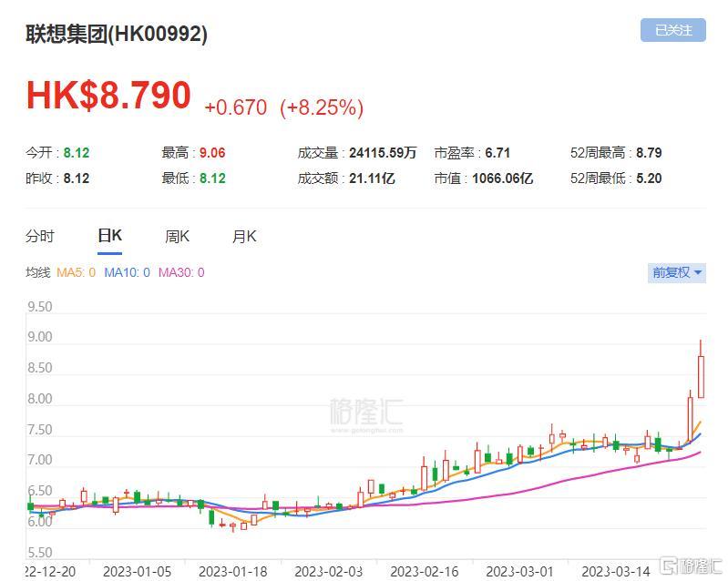Click the 2023-03-01 date axis label

(520, 571)
